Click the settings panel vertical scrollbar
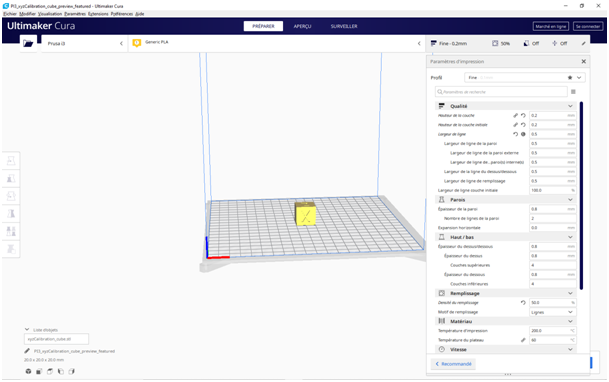 pyautogui.click(x=581, y=195)
